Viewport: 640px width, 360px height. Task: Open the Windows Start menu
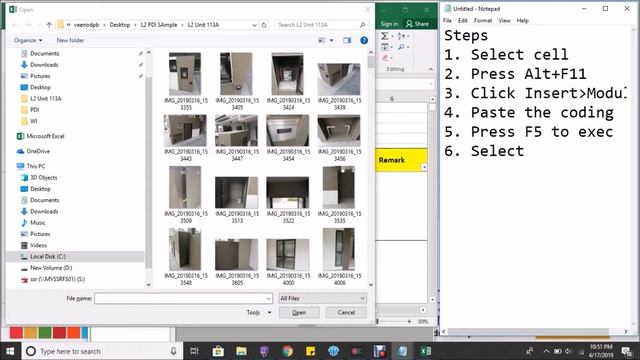coord(10,351)
